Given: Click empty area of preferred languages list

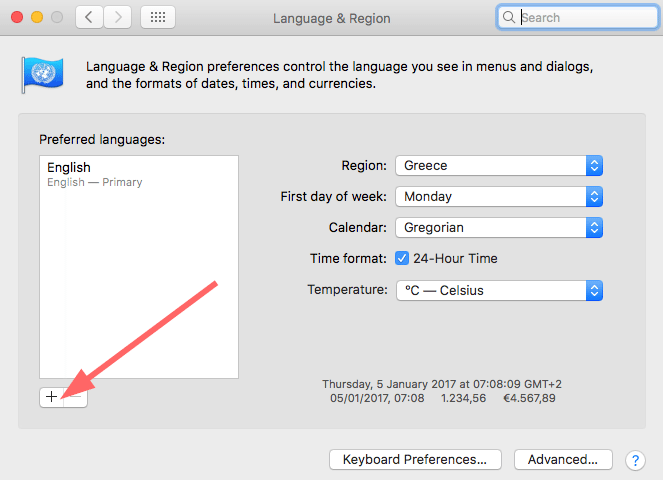Looking at the screenshot, I should [139, 284].
